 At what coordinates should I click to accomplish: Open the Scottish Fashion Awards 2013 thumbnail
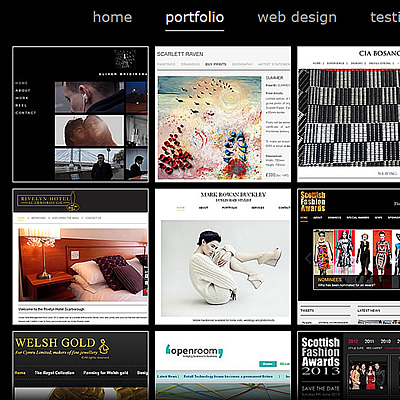click(349, 366)
